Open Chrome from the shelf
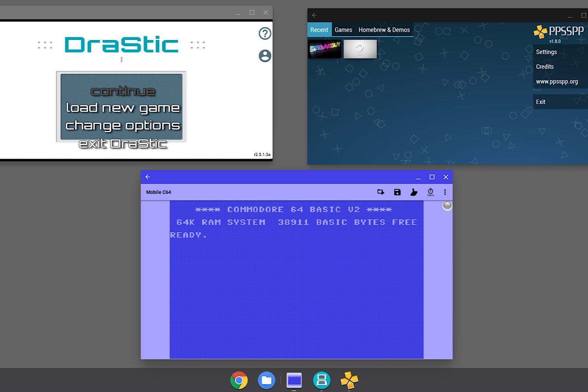 pyautogui.click(x=239, y=380)
